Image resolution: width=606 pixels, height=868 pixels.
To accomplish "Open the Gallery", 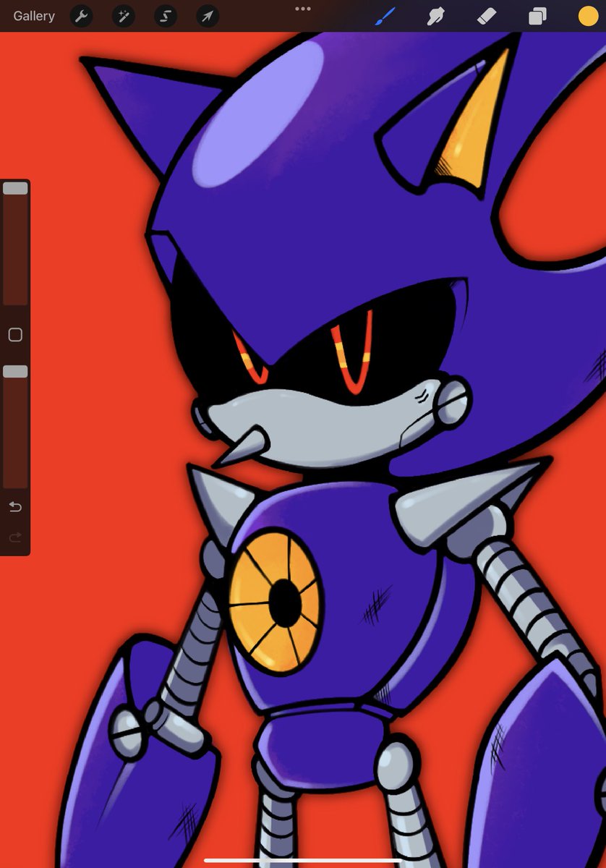I will pyautogui.click(x=34, y=16).
